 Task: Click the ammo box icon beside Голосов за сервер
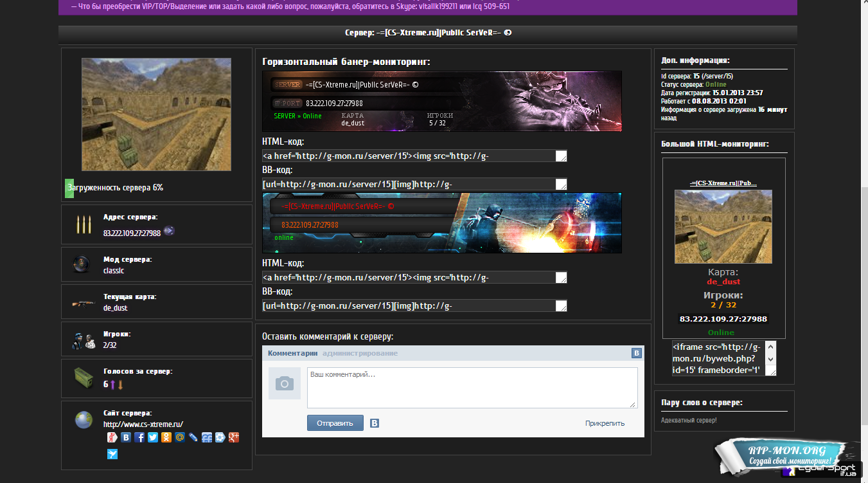[x=84, y=376]
